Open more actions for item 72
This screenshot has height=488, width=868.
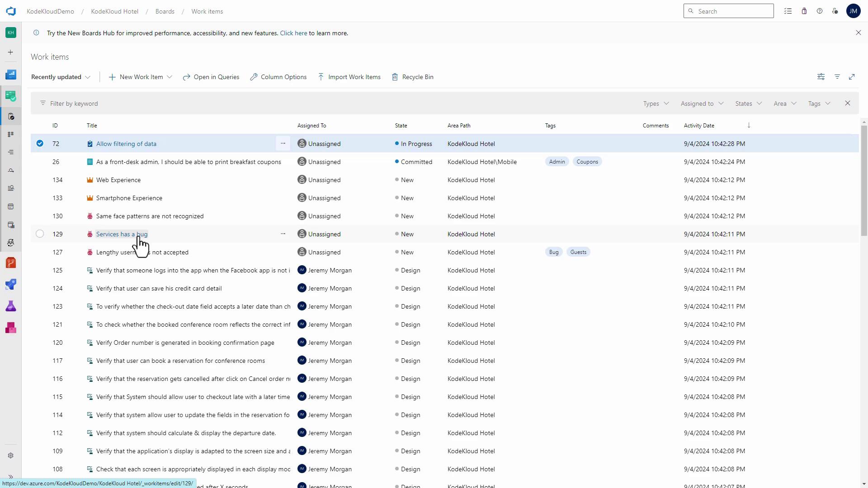pyautogui.click(x=283, y=144)
